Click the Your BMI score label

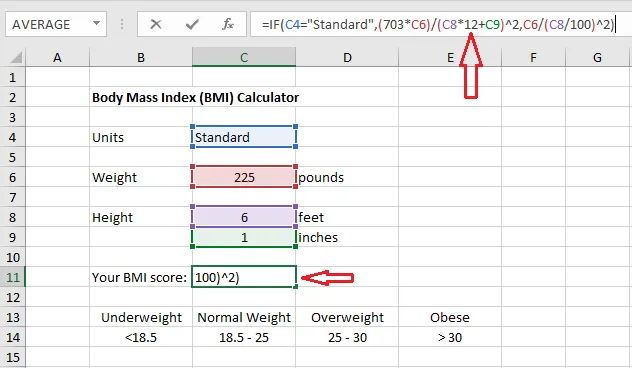coord(139,277)
